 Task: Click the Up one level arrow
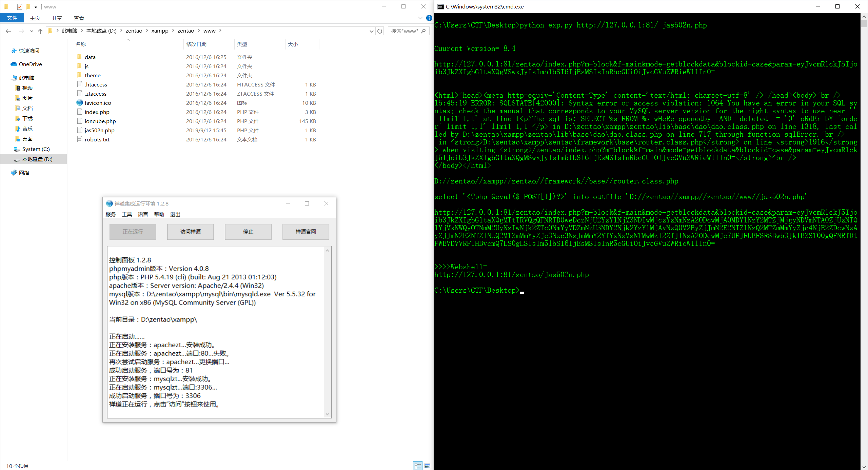pyautogui.click(x=40, y=31)
